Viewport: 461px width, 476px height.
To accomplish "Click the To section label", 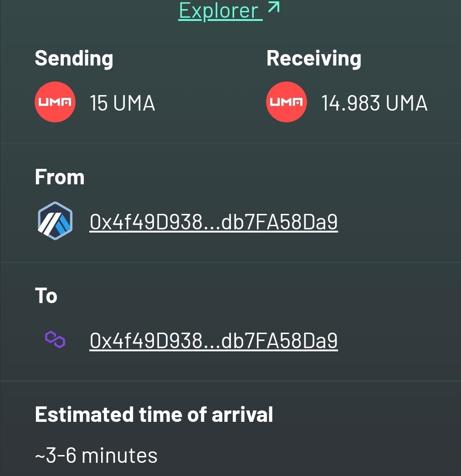I will 46,296.
